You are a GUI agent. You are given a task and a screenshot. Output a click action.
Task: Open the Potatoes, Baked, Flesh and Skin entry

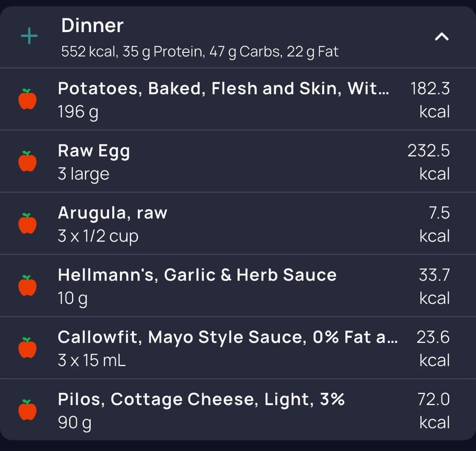pos(238,100)
